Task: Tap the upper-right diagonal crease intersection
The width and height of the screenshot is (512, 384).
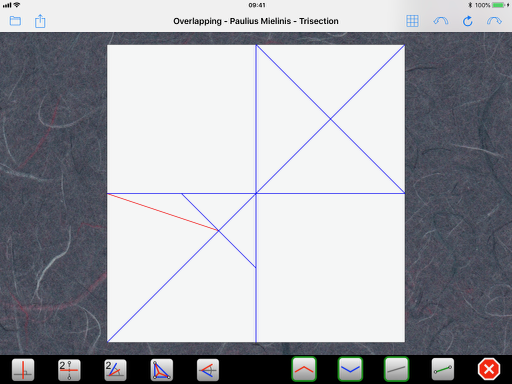Action: 330,119
